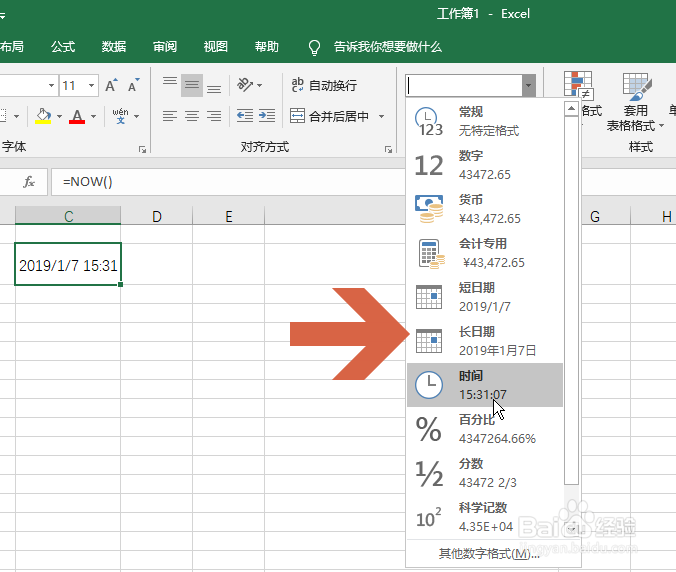Open borders dropdown arrow
Screen dimensions: 676x572
tap(16, 116)
